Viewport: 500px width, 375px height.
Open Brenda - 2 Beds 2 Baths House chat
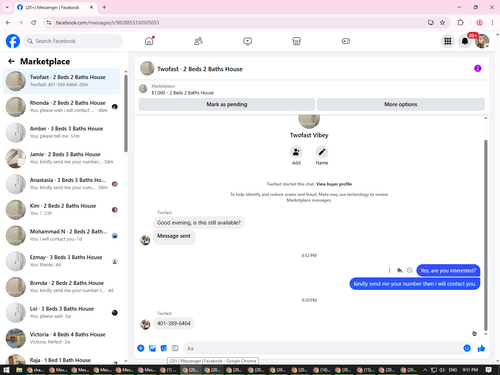pos(62,287)
